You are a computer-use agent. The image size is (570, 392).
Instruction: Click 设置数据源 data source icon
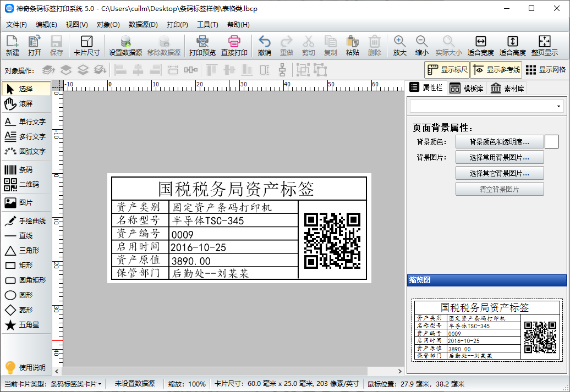(125, 46)
